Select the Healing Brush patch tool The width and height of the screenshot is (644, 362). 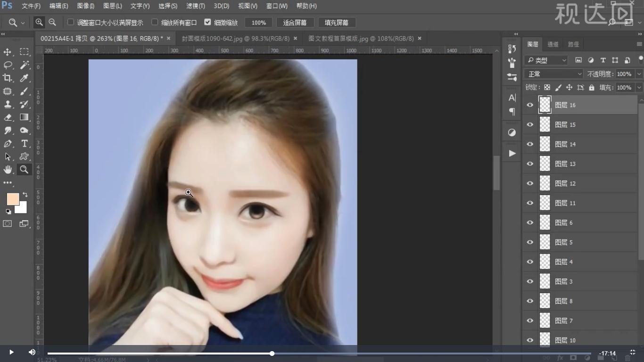pos(8,91)
